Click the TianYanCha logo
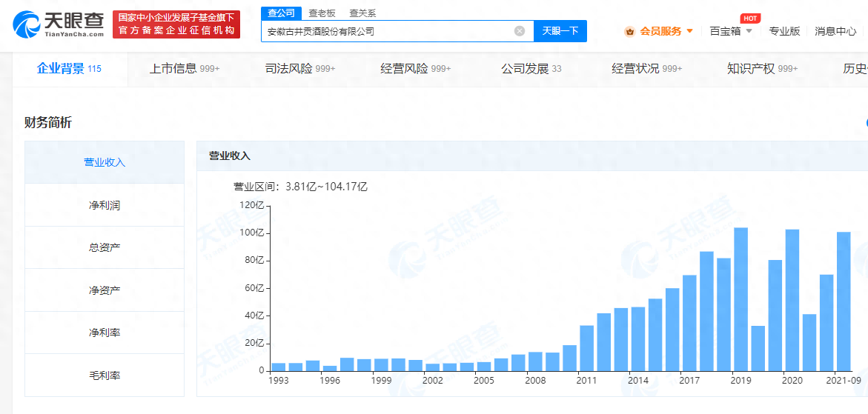 pos(59,24)
